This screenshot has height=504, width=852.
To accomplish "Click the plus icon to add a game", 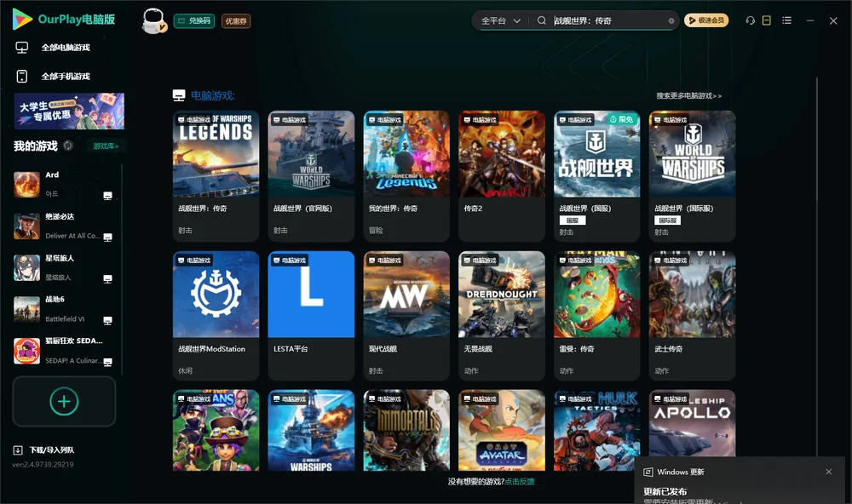I will click(64, 401).
